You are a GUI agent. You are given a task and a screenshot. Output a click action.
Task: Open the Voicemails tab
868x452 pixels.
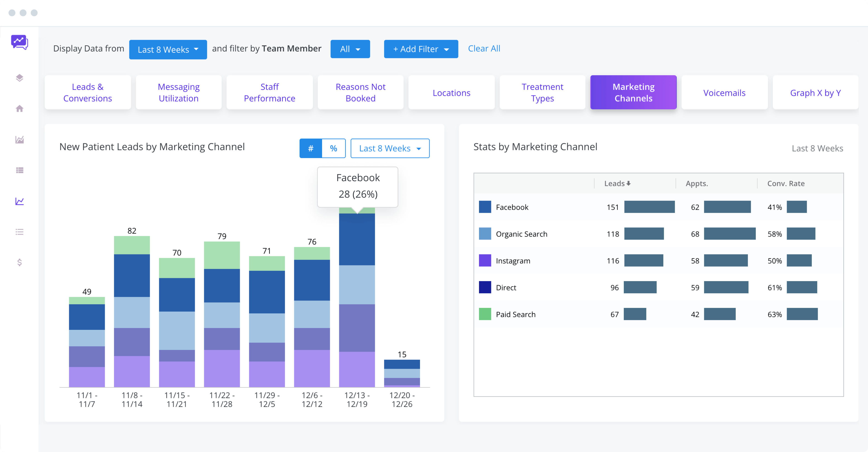click(724, 93)
